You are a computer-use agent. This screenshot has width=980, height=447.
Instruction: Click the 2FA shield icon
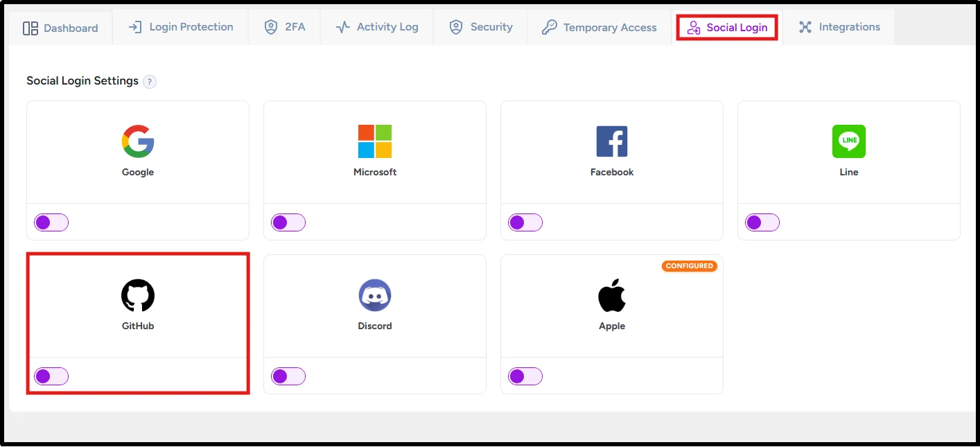coord(271,27)
